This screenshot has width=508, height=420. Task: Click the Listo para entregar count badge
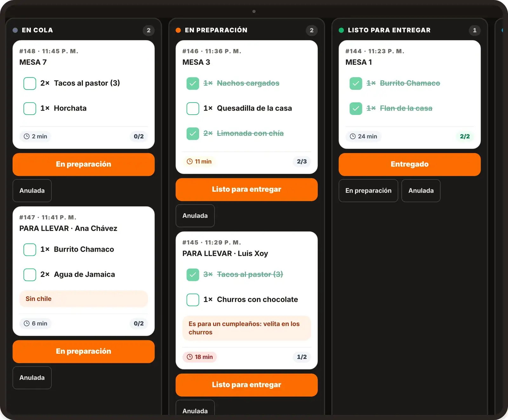[475, 30]
